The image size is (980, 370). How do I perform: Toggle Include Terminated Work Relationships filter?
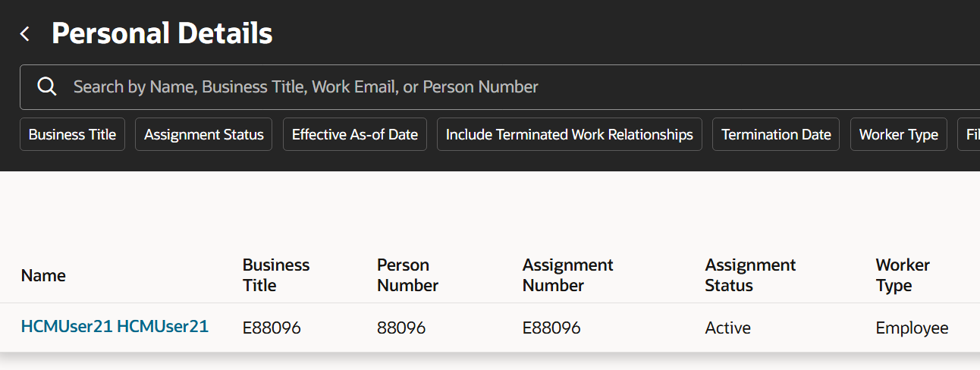tap(569, 134)
